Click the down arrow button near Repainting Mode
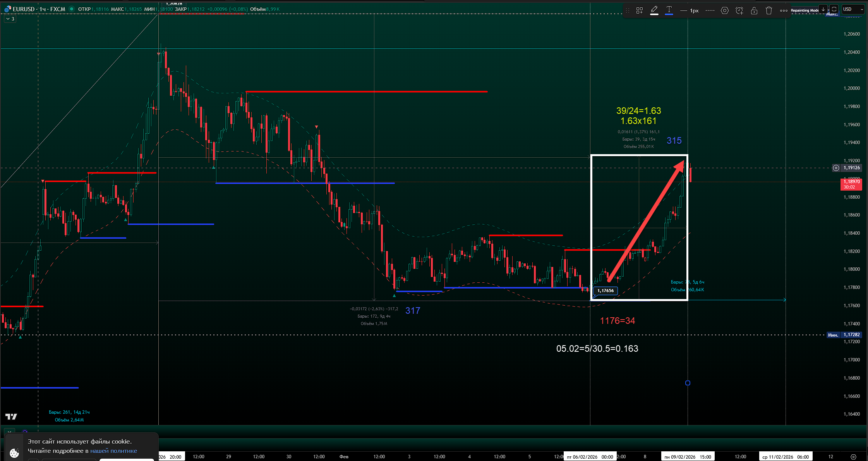Image resolution: width=868 pixels, height=461 pixels. [x=823, y=9]
